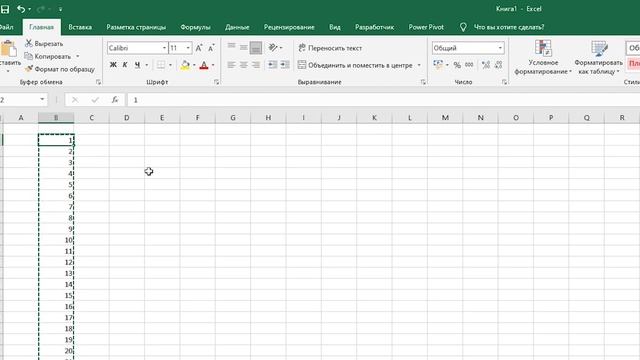Click the formula bar showing 1
This screenshot has height=360, width=640.
coord(384,100)
